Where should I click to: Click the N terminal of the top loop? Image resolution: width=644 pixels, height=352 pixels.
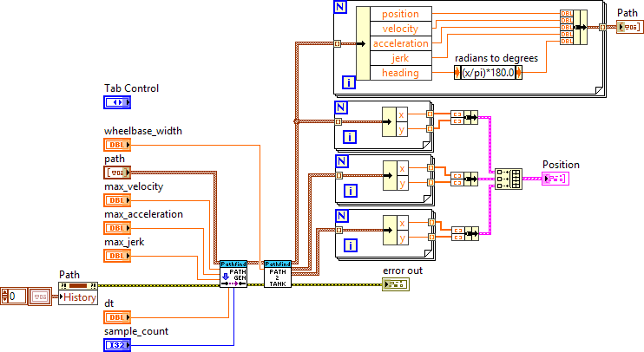tap(341, 8)
